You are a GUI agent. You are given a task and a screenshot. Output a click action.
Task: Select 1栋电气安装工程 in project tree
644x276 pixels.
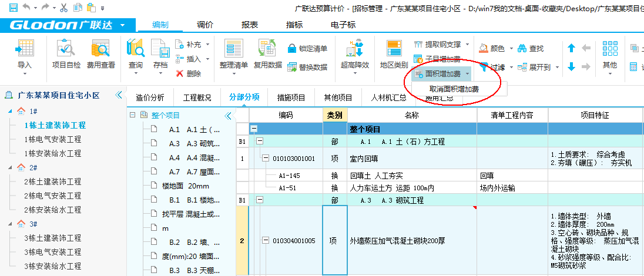click(x=52, y=139)
